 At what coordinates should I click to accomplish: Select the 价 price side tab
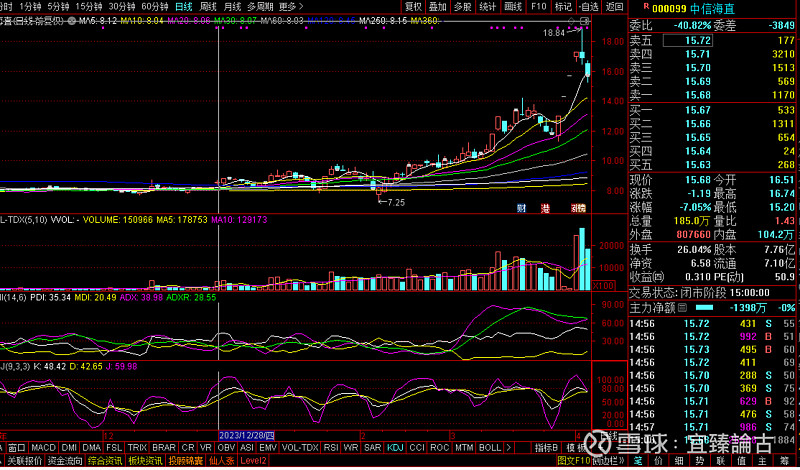point(659,460)
